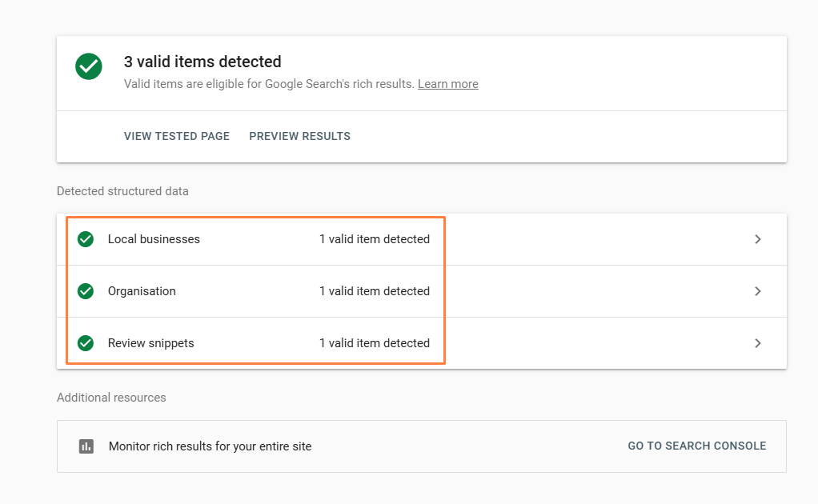Expand the Organisation row chevron
This screenshot has width=818, height=504.
[x=758, y=291]
